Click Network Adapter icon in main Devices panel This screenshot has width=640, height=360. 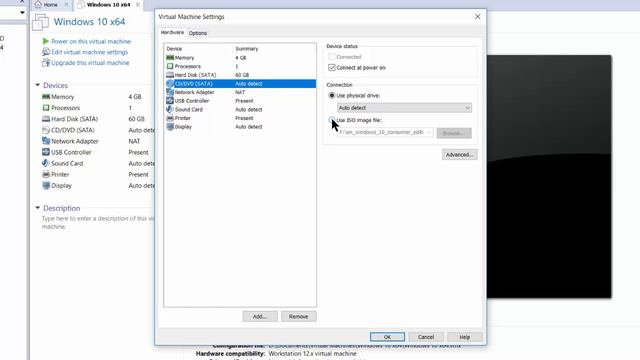click(x=46, y=141)
